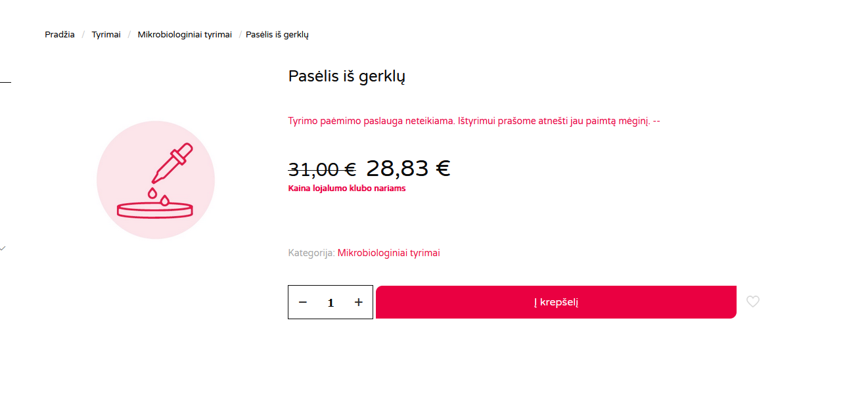Click the discounted price 28,83 €

pyautogui.click(x=408, y=169)
